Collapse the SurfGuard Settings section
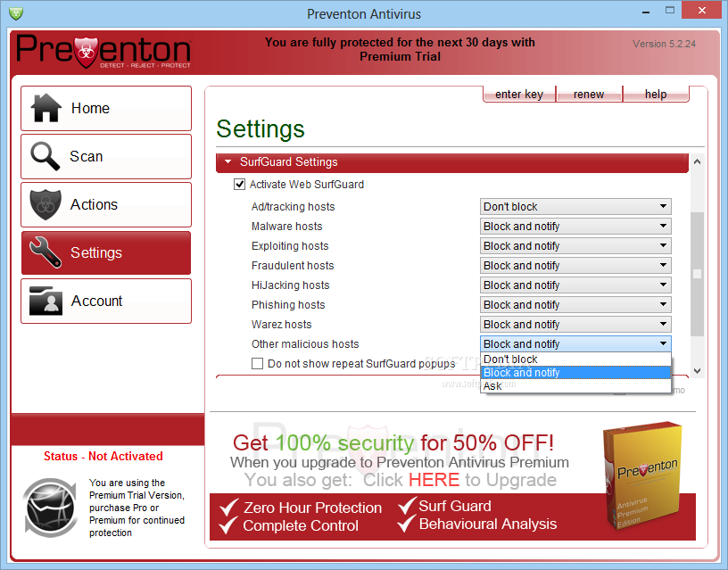The height and width of the screenshot is (570, 728). (228, 162)
